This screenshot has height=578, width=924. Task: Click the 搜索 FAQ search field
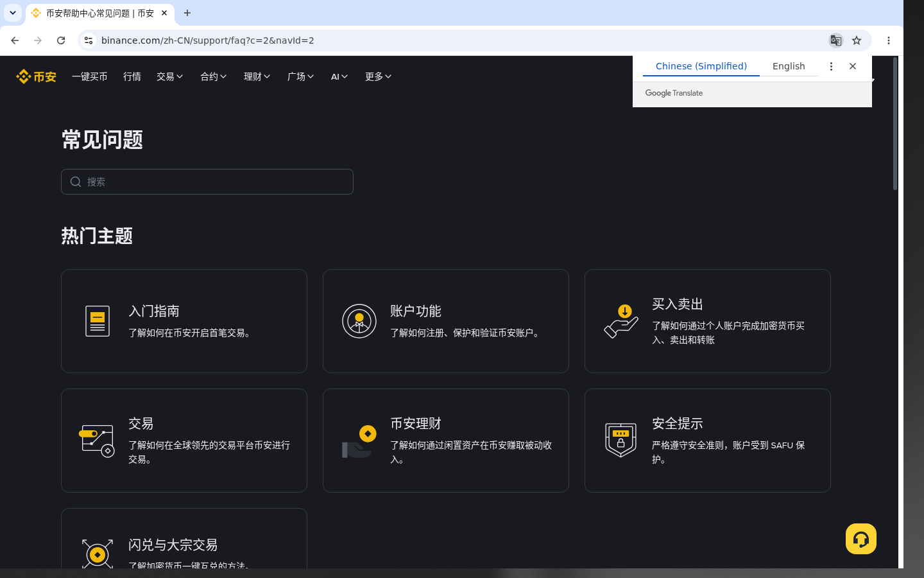tap(207, 182)
